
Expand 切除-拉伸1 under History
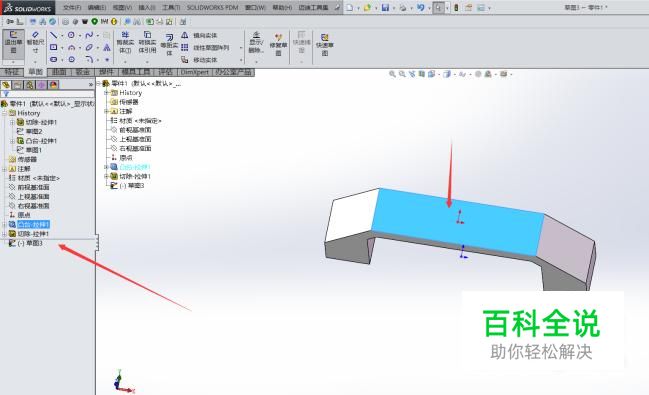(x=12, y=123)
